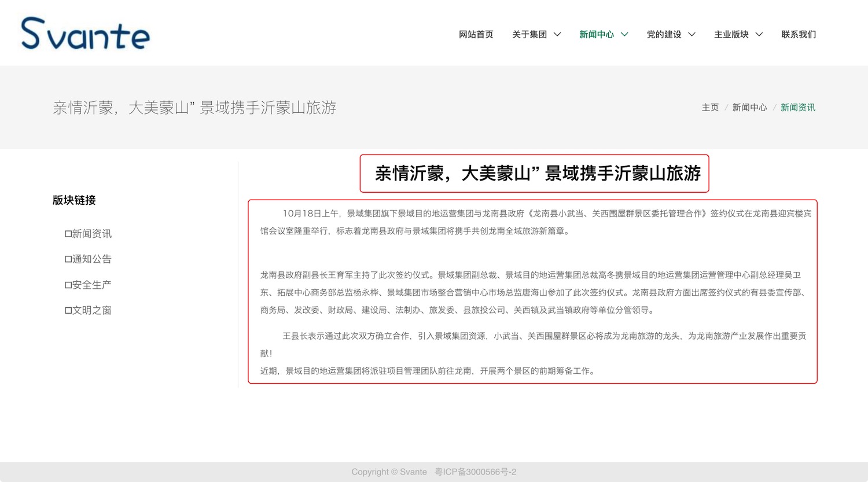This screenshot has width=868, height=482.
Task: Open 新闻资讯 sidebar link
Action: pos(89,234)
